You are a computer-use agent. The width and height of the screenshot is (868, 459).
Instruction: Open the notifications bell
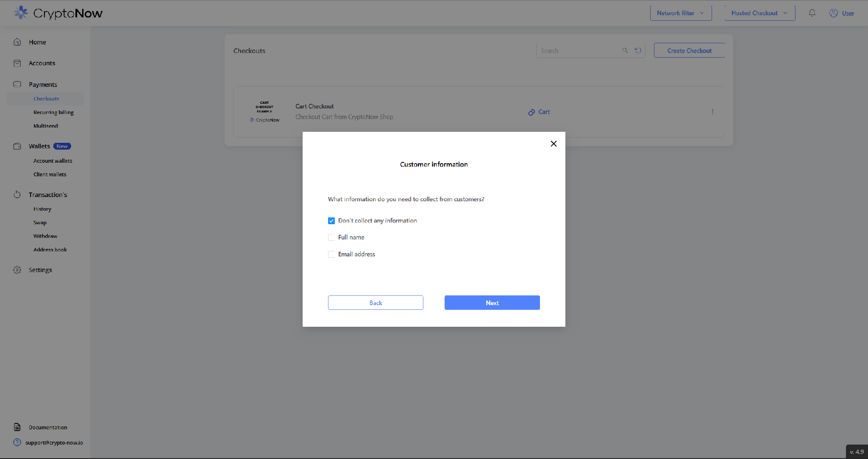tap(812, 13)
